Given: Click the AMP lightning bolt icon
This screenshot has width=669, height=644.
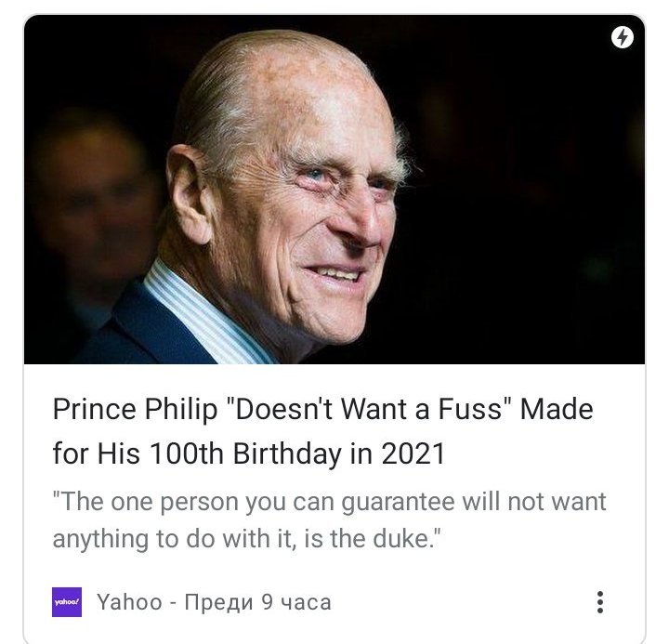Looking at the screenshot, I should [x=623, y=38].
